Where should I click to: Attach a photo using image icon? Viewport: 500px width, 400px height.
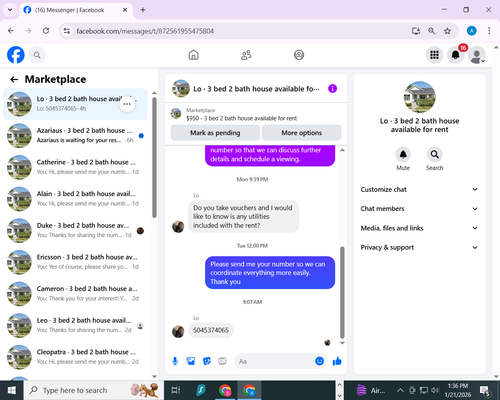(191, 361)
